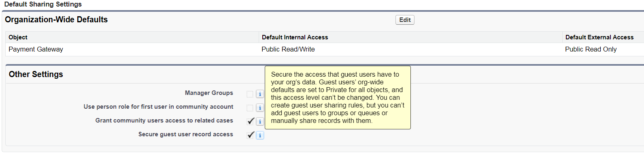Viewport: 644px width, 159px height.
Task: Click the Manager Groups label
Action: tap(209, 93)
